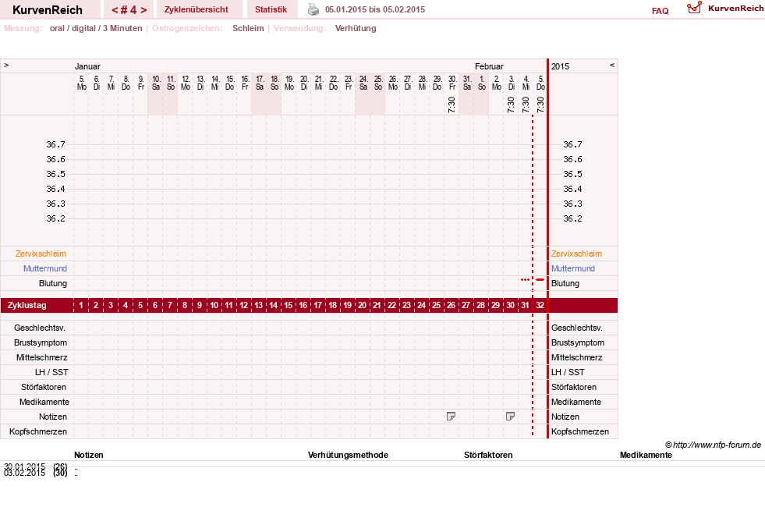This screenshot has height=532, width=765.
Task: Click the Verhütungsmethode column heading
Action: click(x=348, y=455)
